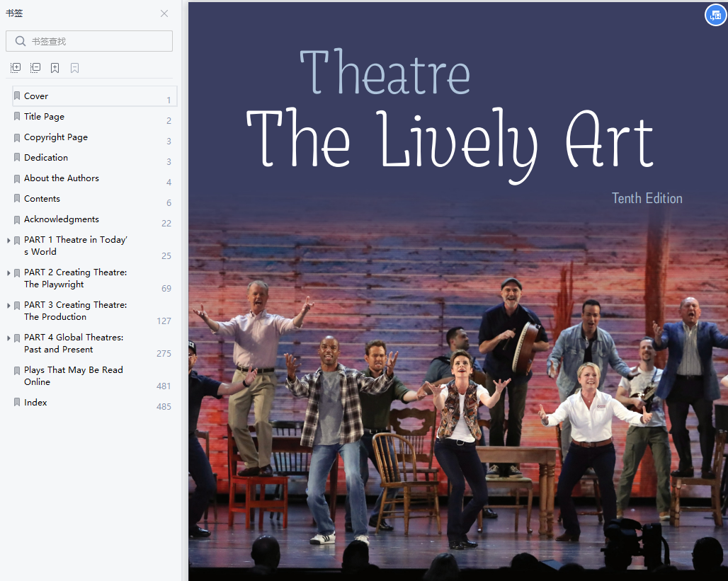Screen dimensions: 728x581
Task: Click the bookmark search field
Action: [89, 41]
